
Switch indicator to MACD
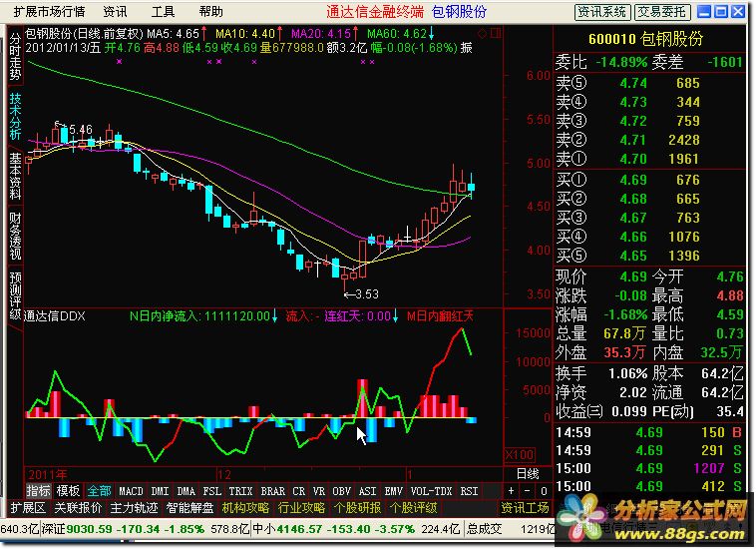131,491
